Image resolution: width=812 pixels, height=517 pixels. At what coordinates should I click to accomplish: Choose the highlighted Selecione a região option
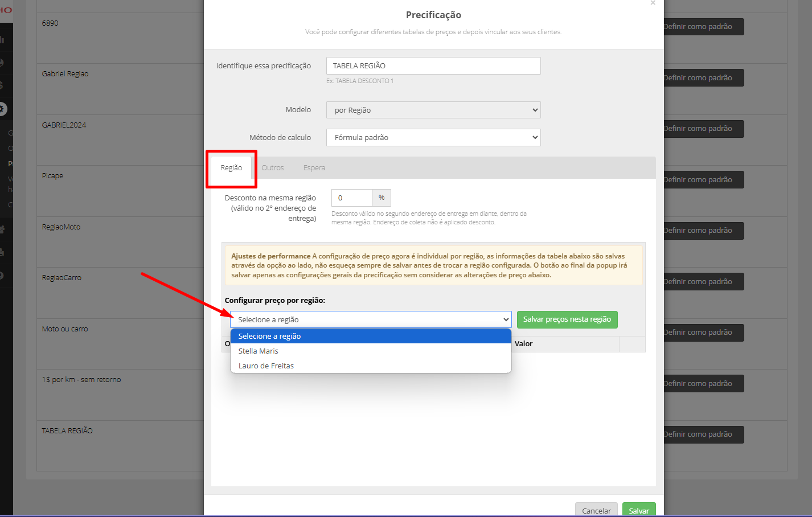(x=371, y=336)
